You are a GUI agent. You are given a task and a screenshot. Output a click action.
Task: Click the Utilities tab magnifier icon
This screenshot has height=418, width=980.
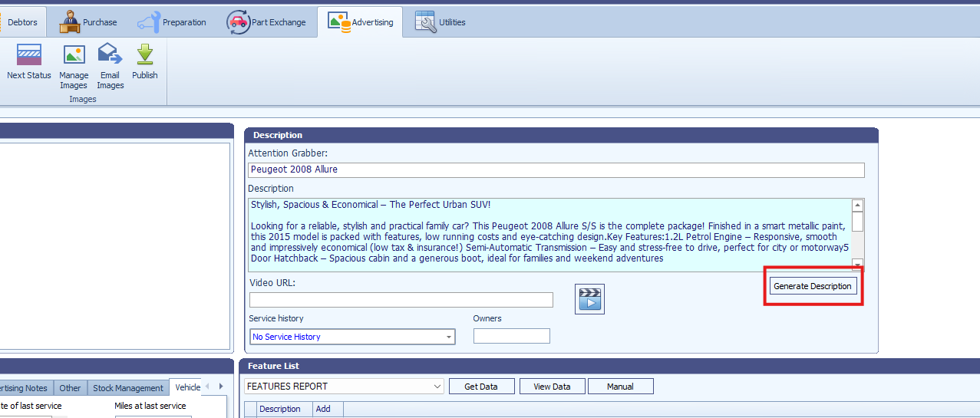426,21
